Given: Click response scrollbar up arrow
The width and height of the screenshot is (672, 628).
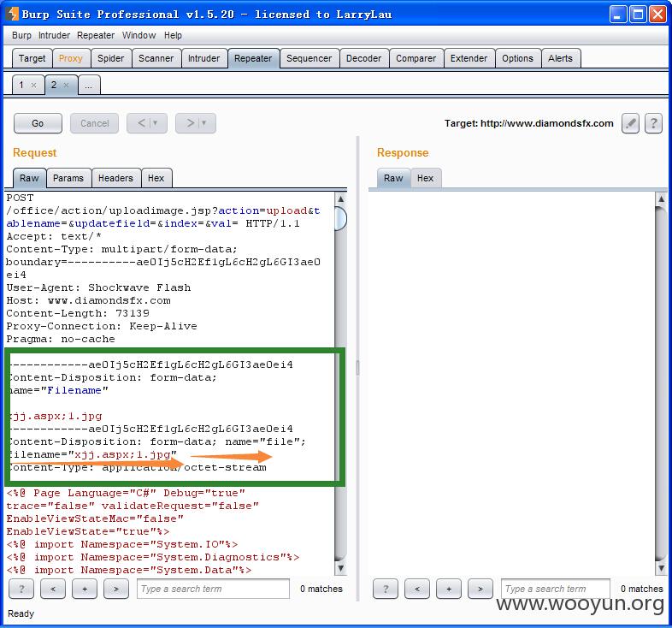Looking at the screenshot, I should 661,198.
